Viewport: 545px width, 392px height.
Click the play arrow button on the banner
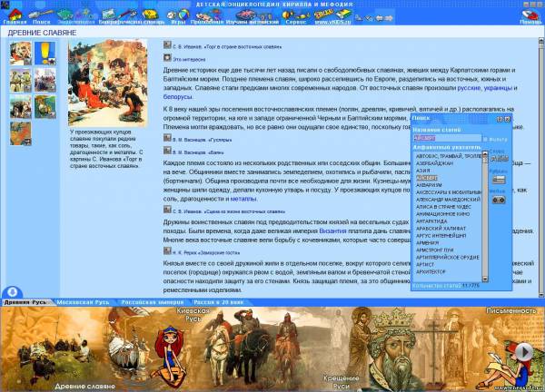[524, 352]
